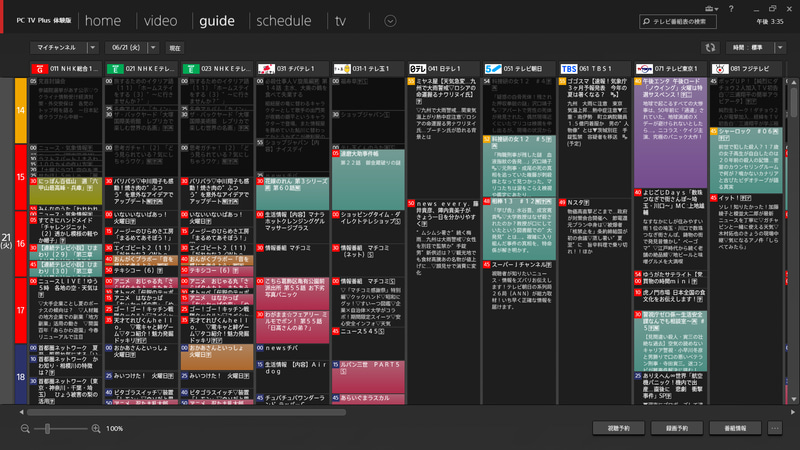Select the ルパン三世 PART5 program

[x=368, y=377]
